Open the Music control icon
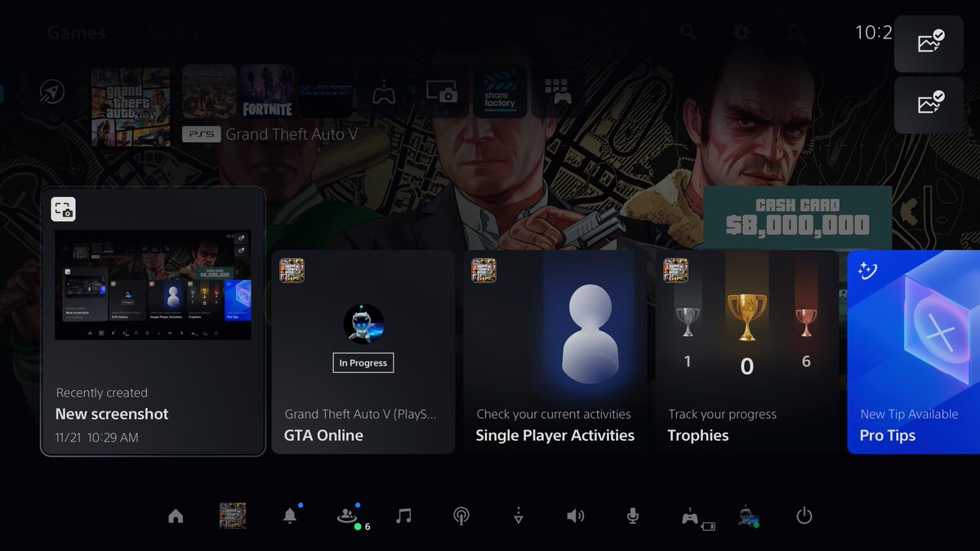 pos(403,515)
